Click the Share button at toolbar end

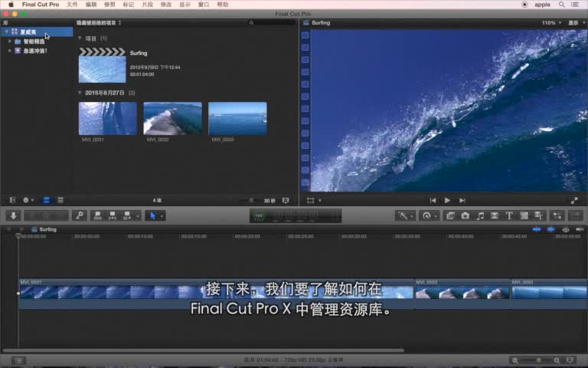[x=575, y=215]
